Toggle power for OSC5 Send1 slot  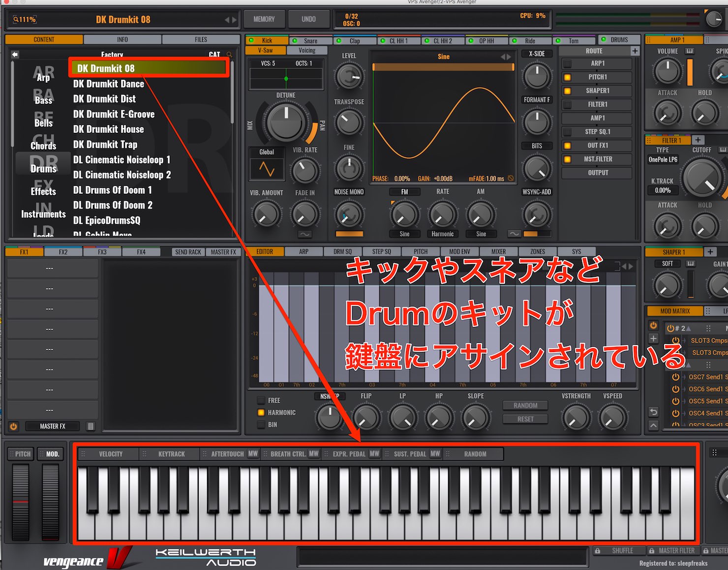(676, 401)
